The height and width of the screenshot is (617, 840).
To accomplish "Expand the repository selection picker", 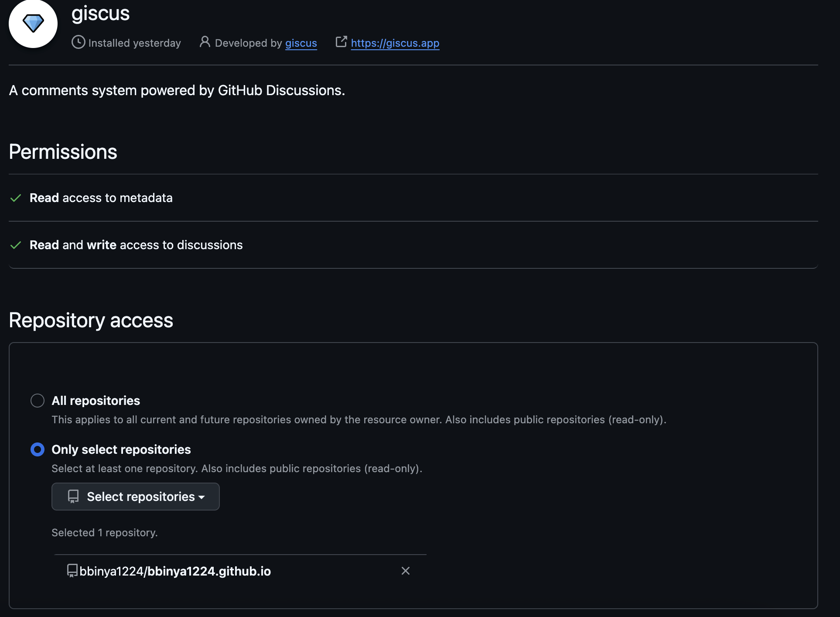I will 135,496.
